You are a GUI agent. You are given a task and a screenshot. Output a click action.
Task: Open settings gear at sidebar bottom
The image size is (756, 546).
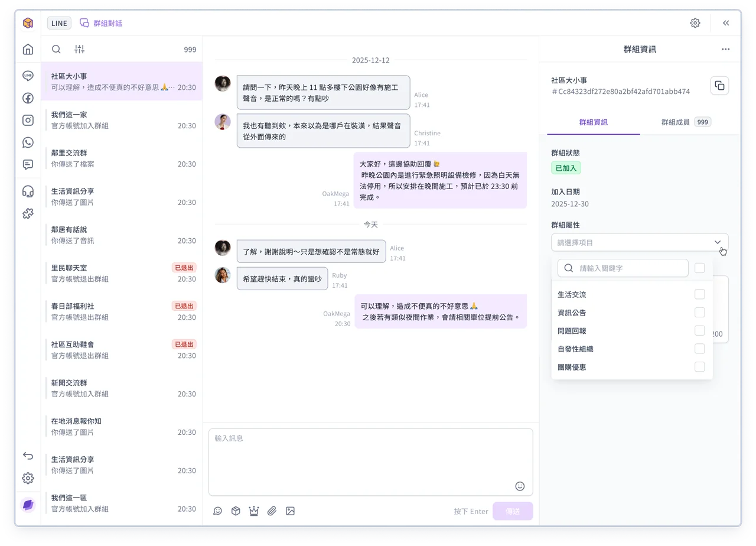[28, 478]
